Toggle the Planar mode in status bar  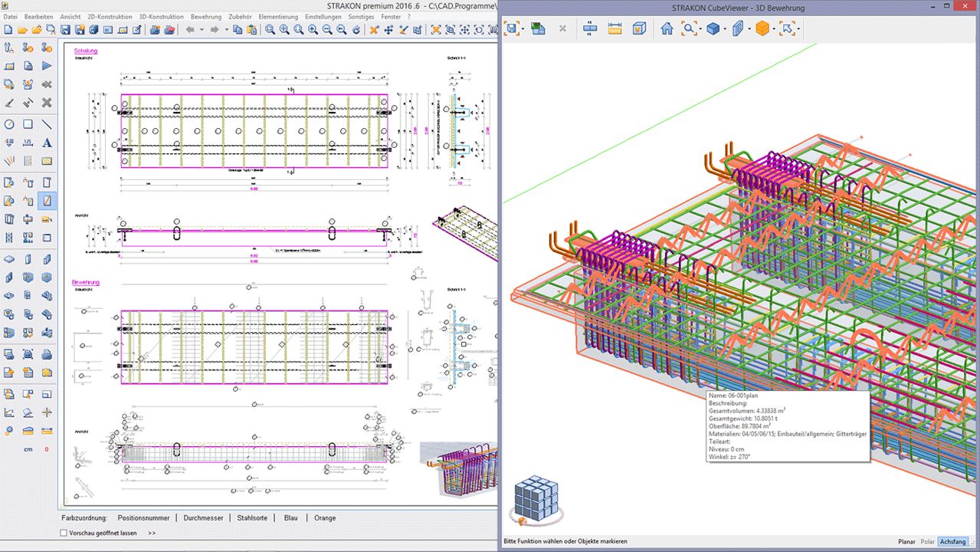point(906,541)
